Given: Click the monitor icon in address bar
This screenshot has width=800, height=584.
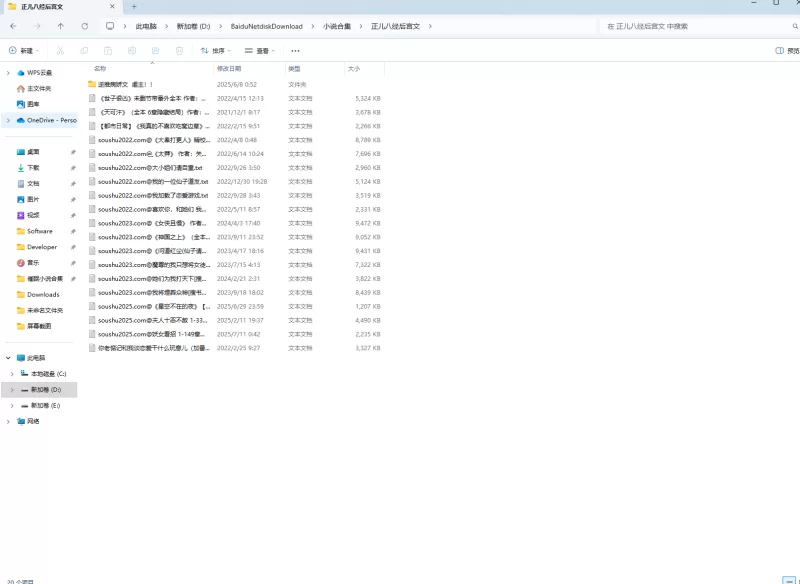Looking at the screenshot, I should [110, 26].
